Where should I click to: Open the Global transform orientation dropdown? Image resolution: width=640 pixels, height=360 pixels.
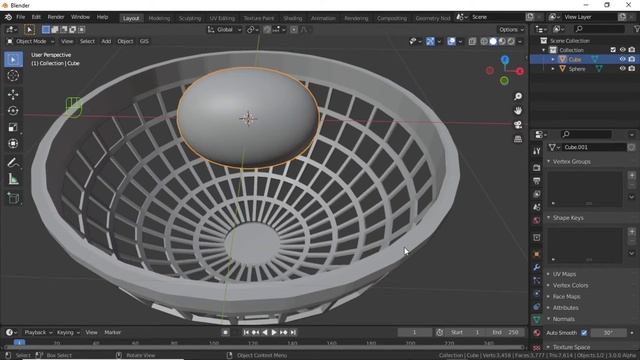224,29
